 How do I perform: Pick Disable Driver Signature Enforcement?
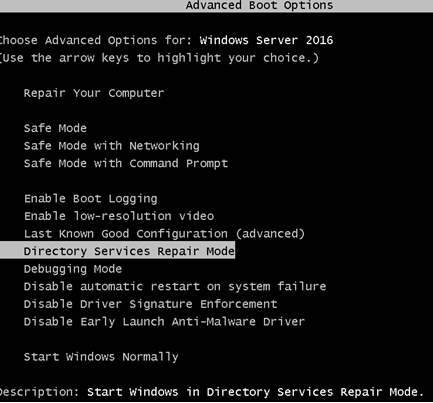[150, 304]
